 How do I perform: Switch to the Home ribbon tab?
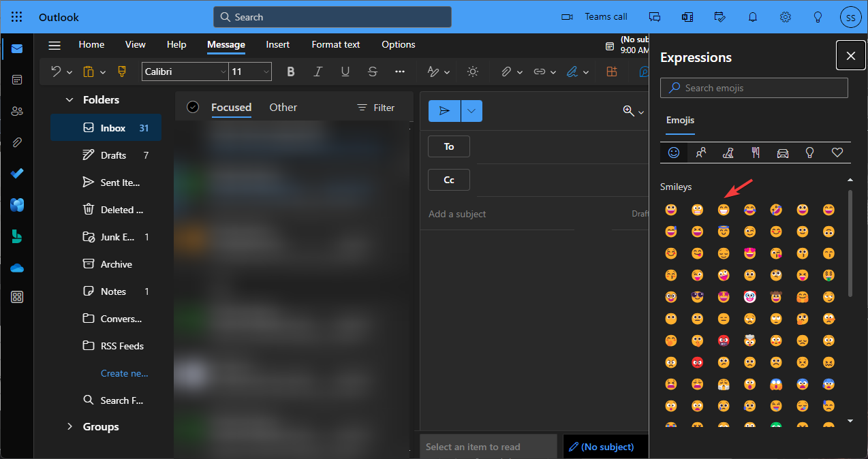coord(91,44)
